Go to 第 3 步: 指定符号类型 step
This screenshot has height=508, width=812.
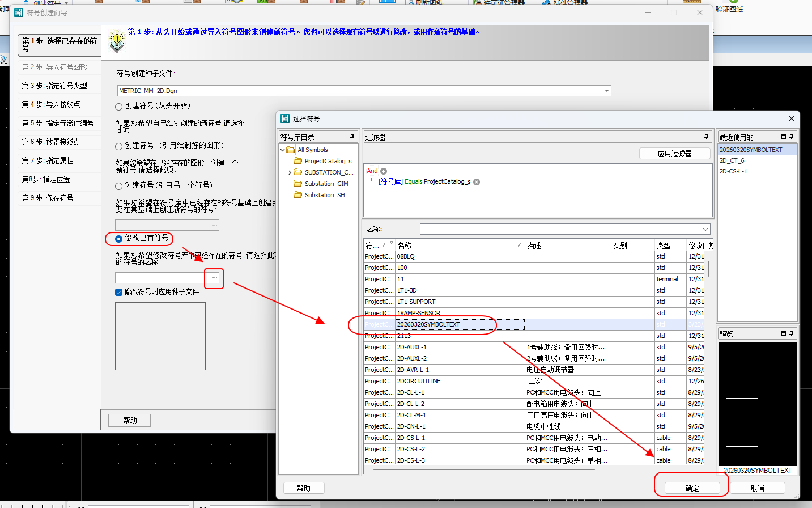click(x=54, y=86)
